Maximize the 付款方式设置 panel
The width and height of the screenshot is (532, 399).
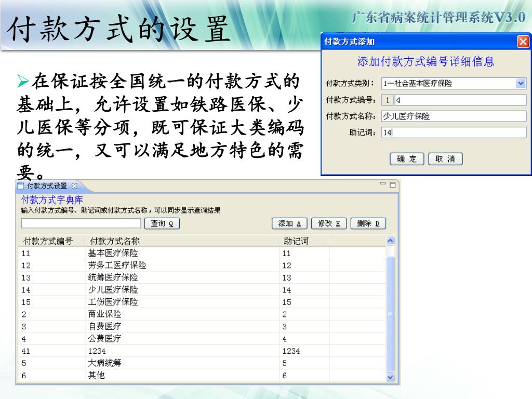[393, 185]
